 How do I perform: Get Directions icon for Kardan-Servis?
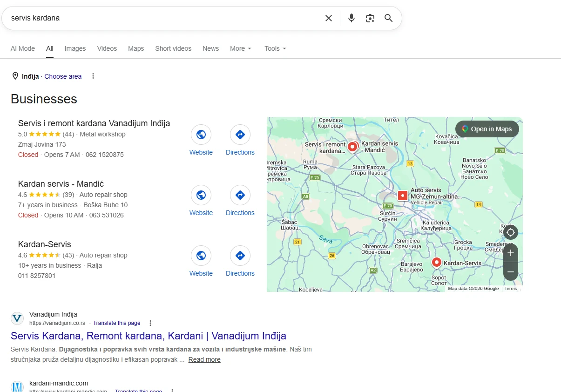pyautogui.click(x=240, y=256)
